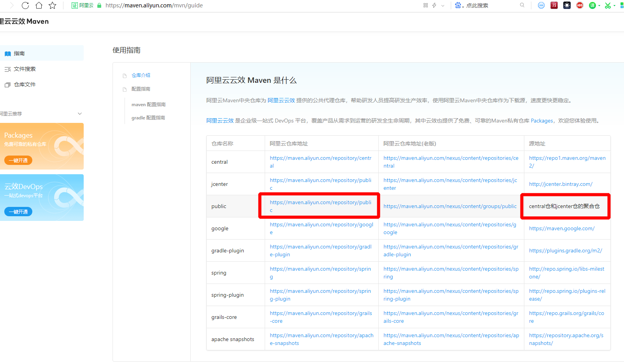624x364 pixels.
Task: Open the grails-core source URL
Action: pos(566,317)
